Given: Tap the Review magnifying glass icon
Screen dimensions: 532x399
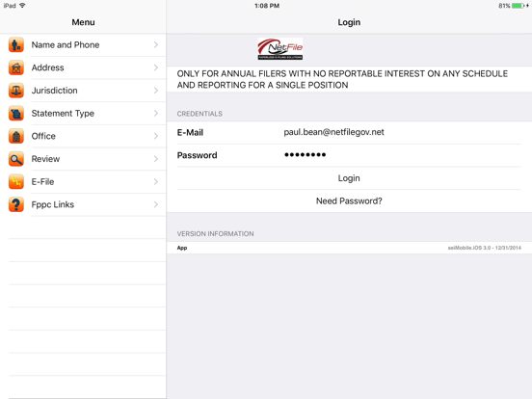Looking at the screenshot, I should pyautogui.click(x=16, y=159).
